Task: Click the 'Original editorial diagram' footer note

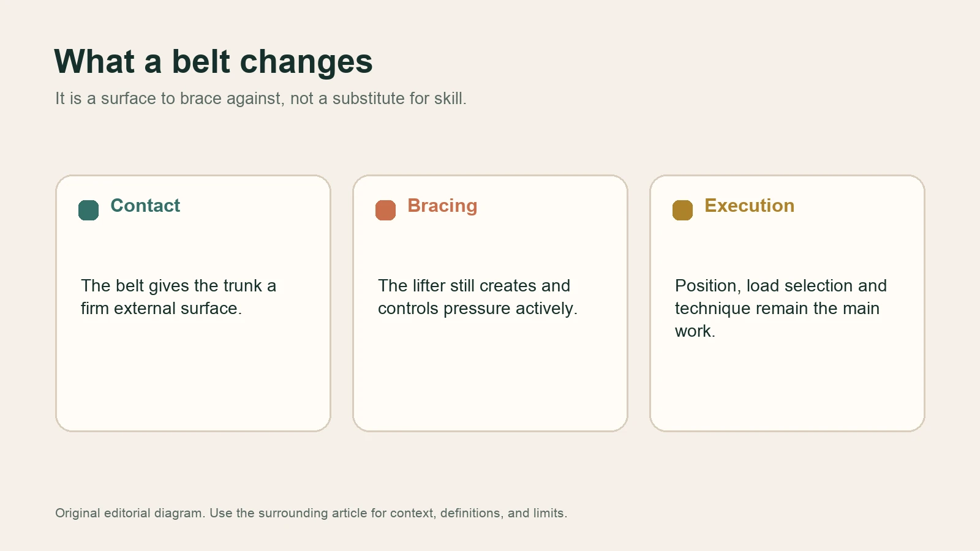Action: click(x=311, y=513)
